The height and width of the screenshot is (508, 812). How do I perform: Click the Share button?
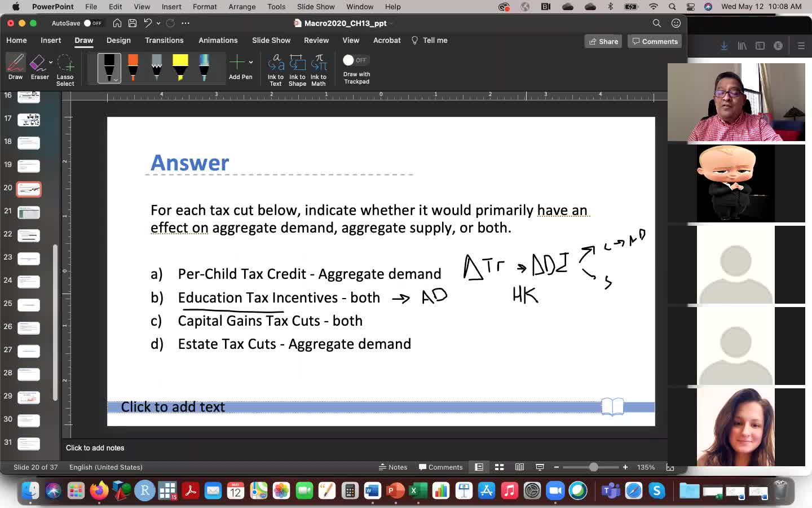click(603, 41)
